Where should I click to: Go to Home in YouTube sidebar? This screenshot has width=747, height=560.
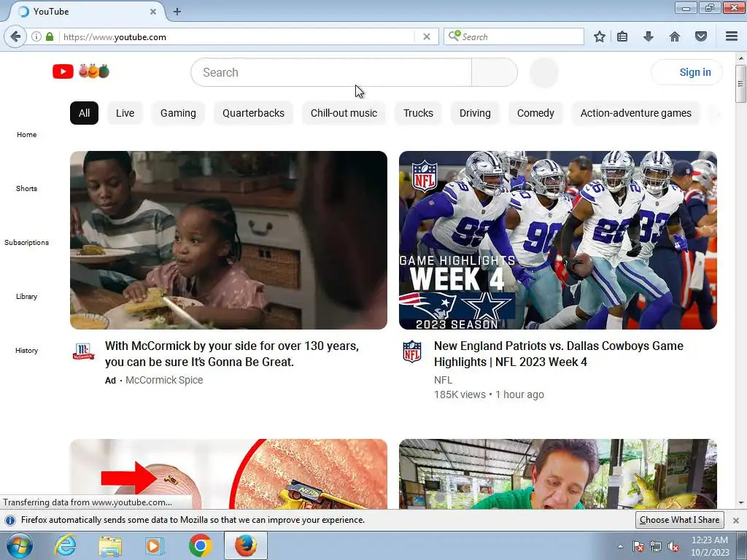point(27,134)
